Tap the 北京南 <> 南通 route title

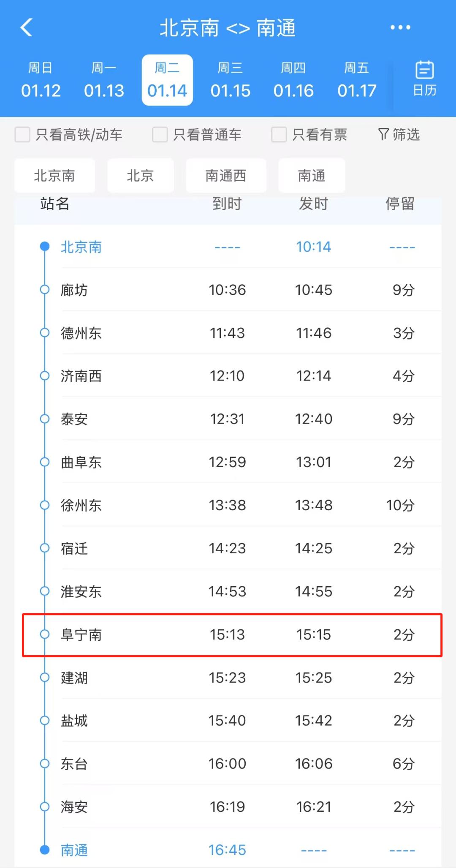click(228, 28)
